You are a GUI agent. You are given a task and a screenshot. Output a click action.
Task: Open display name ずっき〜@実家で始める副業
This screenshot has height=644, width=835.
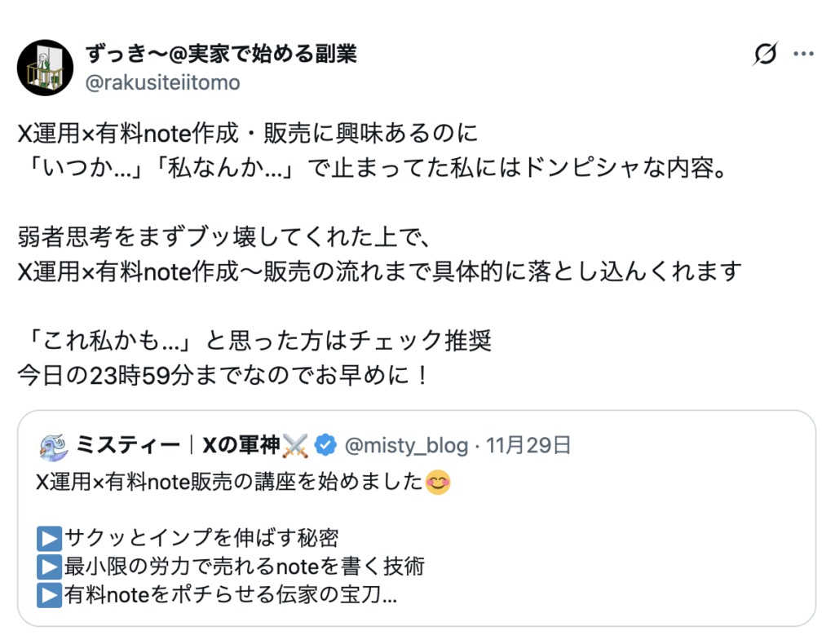pyautogui.click(x=221, y=55)
